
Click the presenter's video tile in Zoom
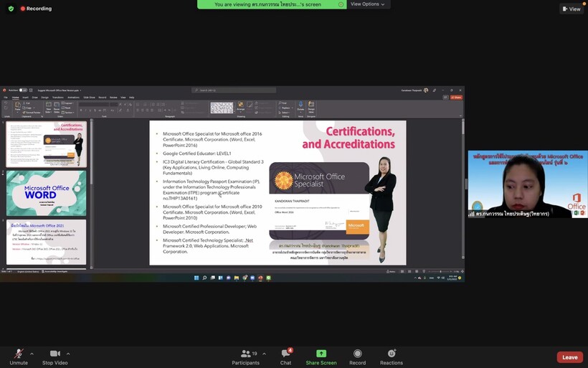click(x=528, y=184)
